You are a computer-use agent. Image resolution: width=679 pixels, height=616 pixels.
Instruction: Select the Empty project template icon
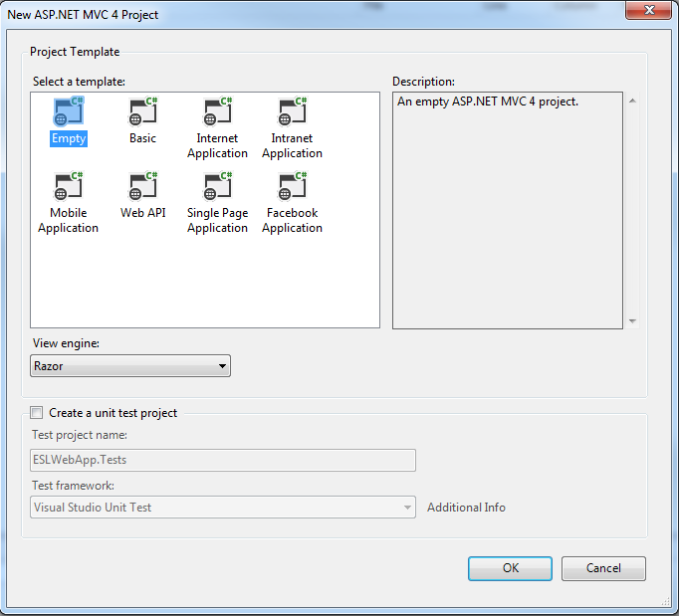pos(69,111)
